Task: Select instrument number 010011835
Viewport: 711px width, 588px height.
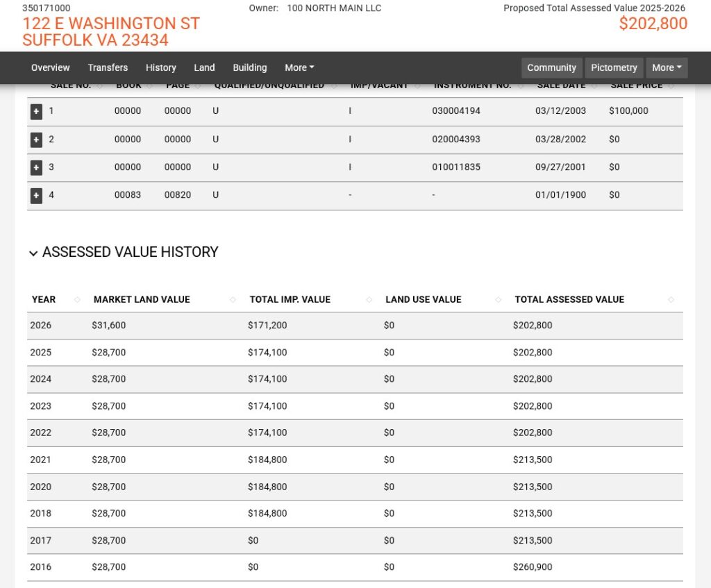Action: [456, 167]
